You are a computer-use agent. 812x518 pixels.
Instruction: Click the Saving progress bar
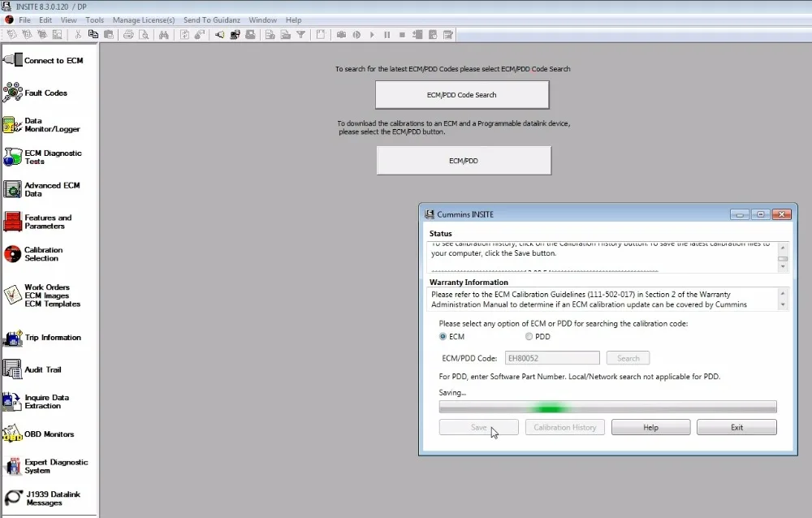coord(607,407)
